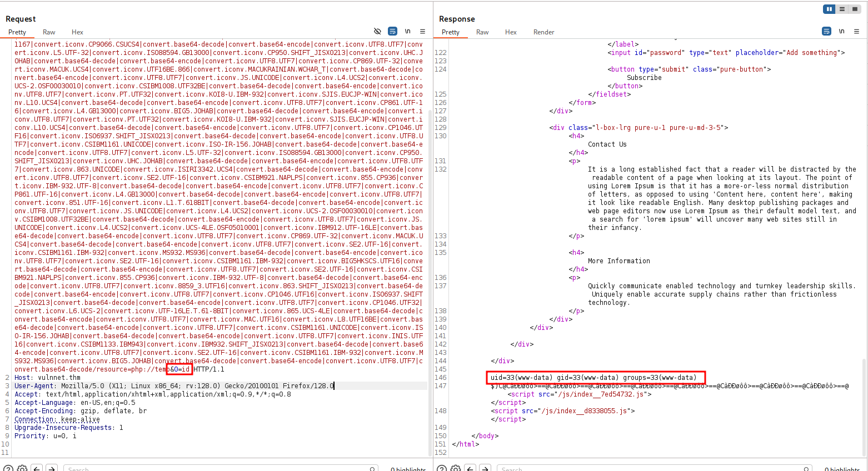This screenshot has height=471, width=868.
Task: Toggle hidden request details eye icon
Action: click(x=377, y=32)
